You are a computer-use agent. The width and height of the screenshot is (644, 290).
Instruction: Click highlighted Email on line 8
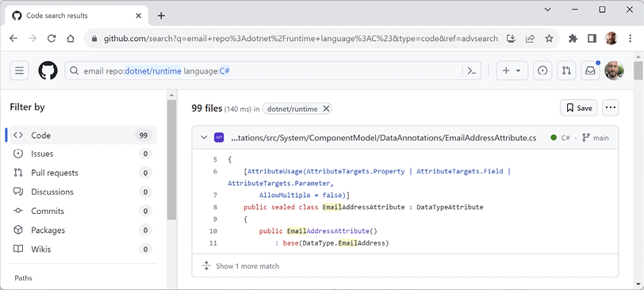(332, 207)
